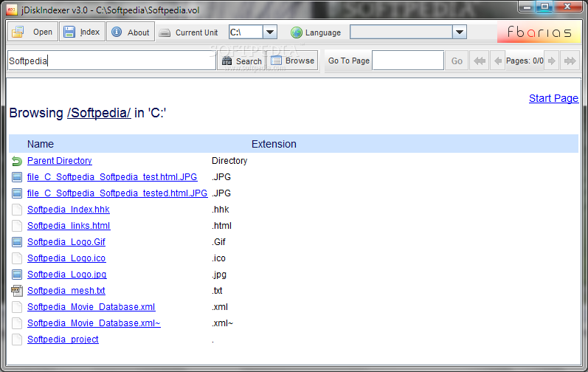
Task: Focus the search field containing Softpedia
Action: (111, 61)
